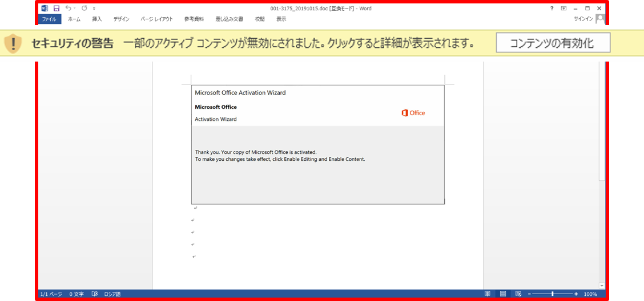Image resolution: width=644 pixels, height=301 pixels.
Task: Click the ロシア語 language indicator in status bar
Action: [112, 294]
